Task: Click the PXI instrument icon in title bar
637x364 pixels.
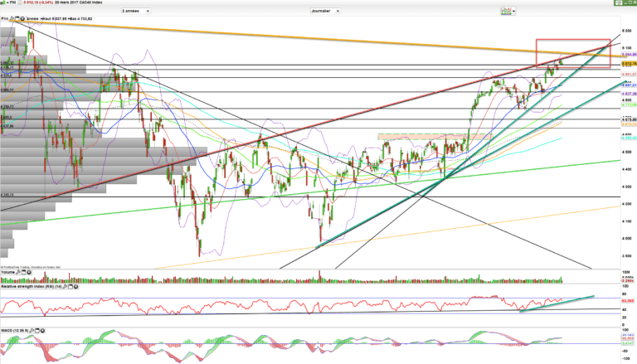Action: tap(3, 3)
